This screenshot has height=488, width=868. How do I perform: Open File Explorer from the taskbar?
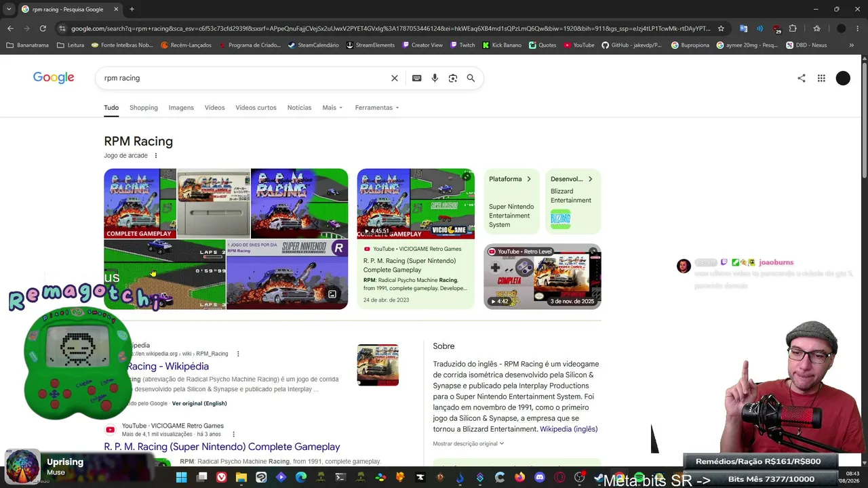tap(241, 477)
